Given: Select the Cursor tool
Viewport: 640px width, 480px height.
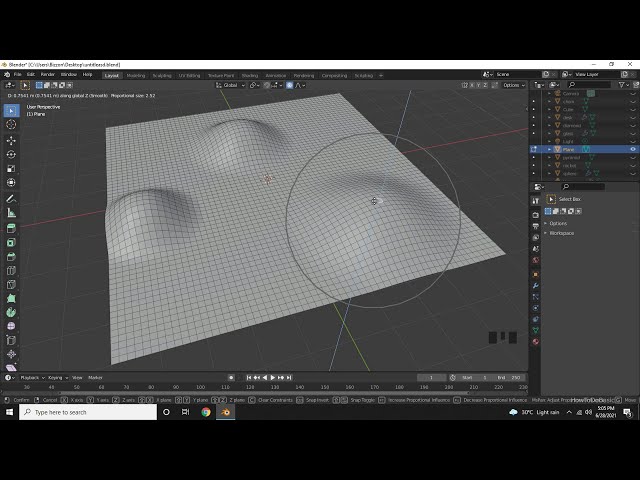Looking at the screenshot, I should click(11, 124).
